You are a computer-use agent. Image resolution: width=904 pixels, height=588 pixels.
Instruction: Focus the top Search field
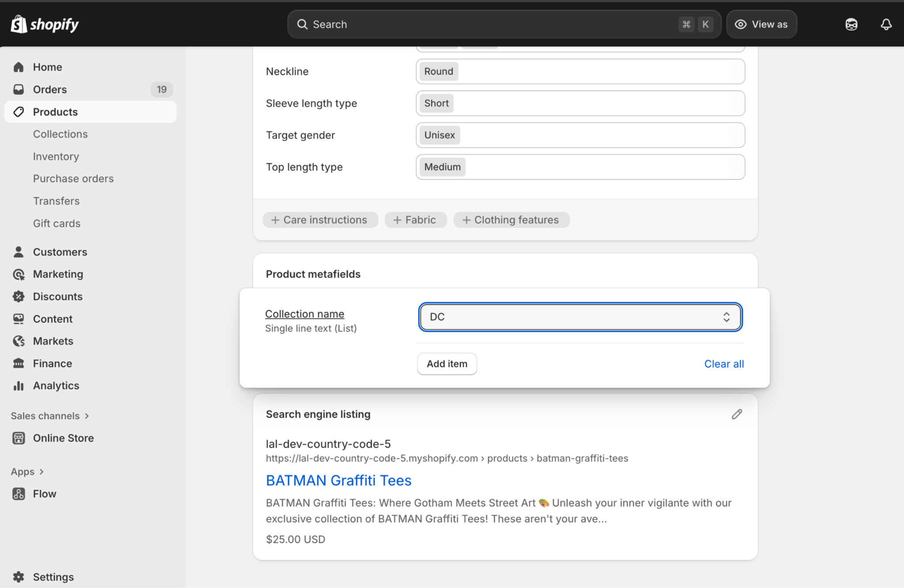click(486, 24)
